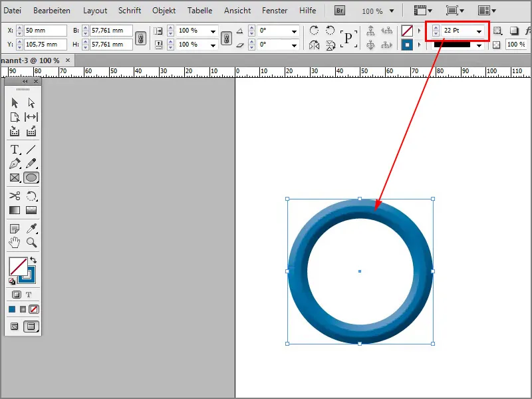Select the Gradient Feather tool
The height and width of the screenshot is (399, 532).
tap(31, 210)
